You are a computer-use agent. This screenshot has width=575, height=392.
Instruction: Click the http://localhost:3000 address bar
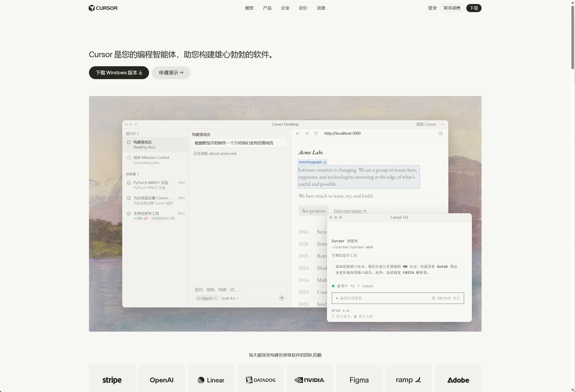(342, 133)
